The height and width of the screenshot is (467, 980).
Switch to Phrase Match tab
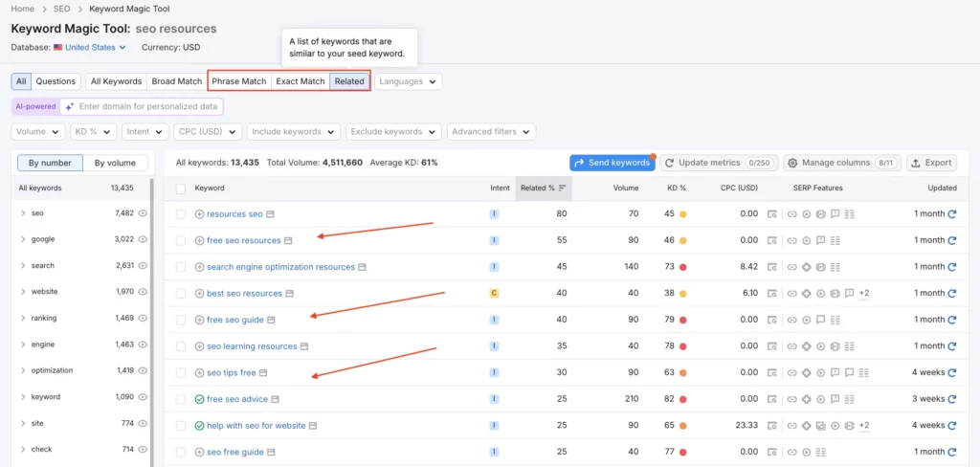[x=239, y=81]
